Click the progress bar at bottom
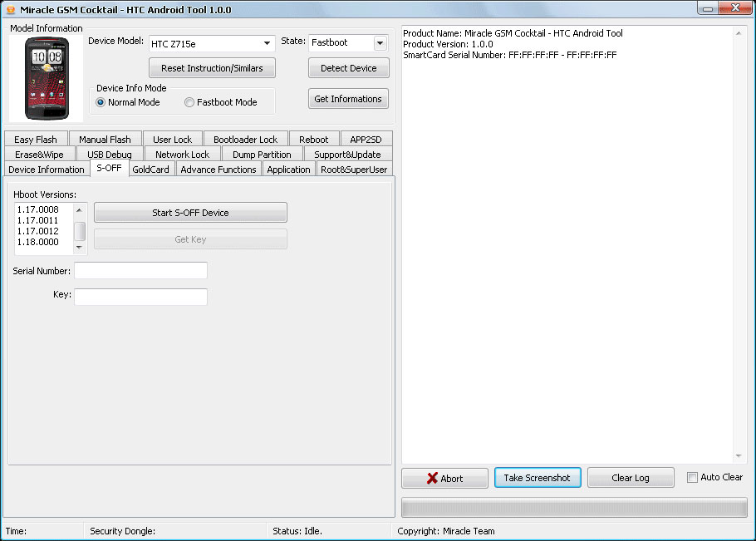Screen dimensions: 756x541 coord(574,508)
